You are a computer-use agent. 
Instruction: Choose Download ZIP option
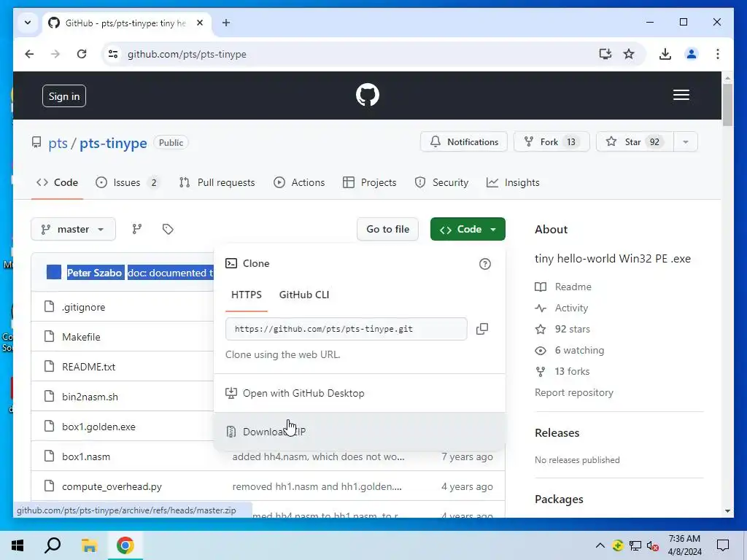pos(360,432)
